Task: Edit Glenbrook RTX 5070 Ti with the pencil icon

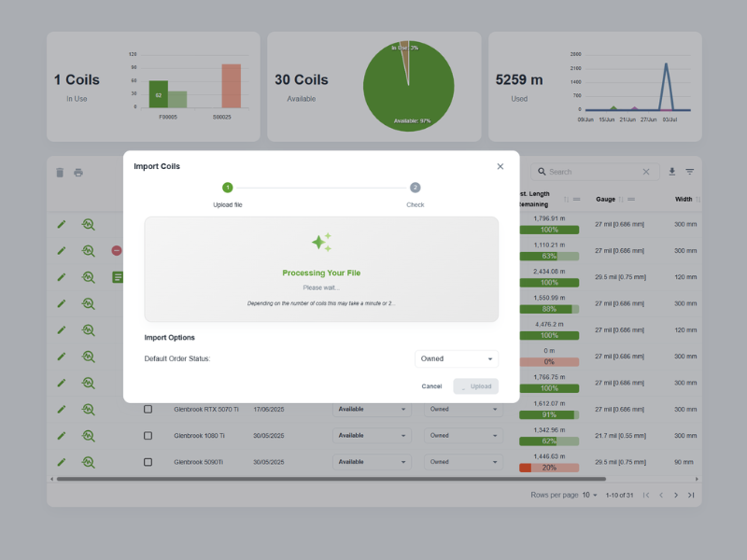Action: coord(62,409)
